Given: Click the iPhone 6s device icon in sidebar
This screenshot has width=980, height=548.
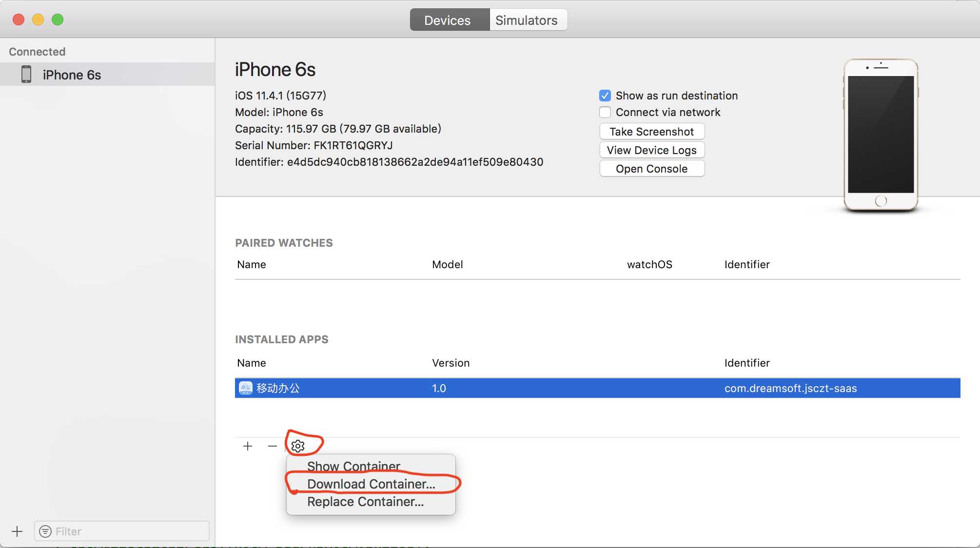Looking at the screenshot, I should [26, 75].
